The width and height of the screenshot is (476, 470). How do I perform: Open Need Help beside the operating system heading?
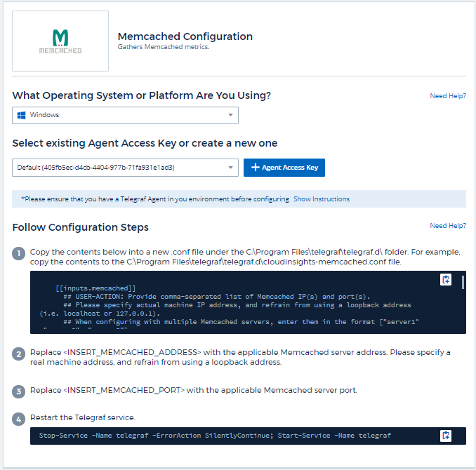[447, 96]
